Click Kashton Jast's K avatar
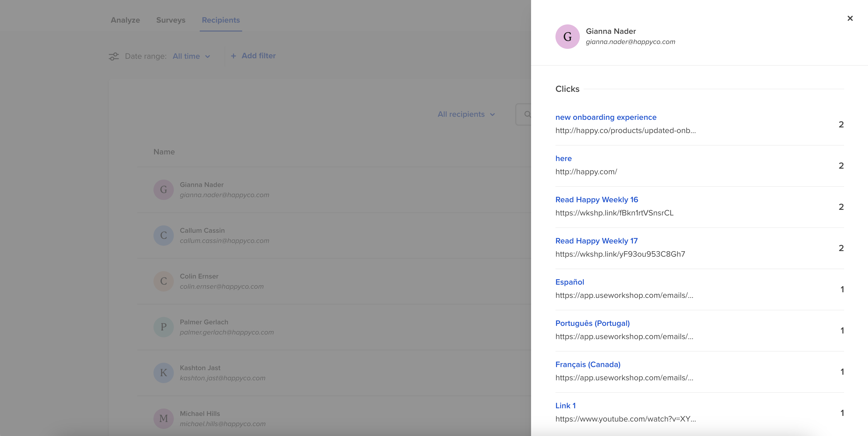868x436 pixels. tap(163, 373)
